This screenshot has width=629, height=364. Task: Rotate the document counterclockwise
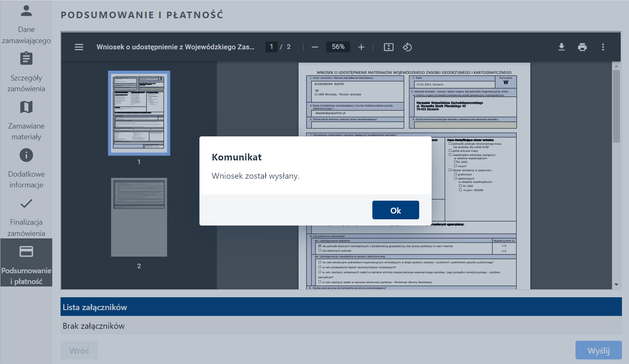407,47
